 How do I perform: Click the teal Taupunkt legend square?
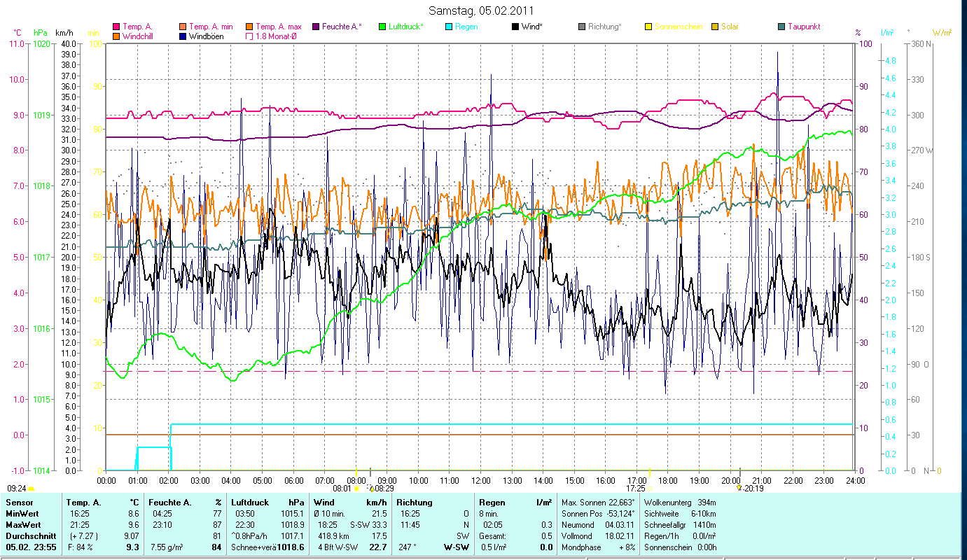coord(781,27)
